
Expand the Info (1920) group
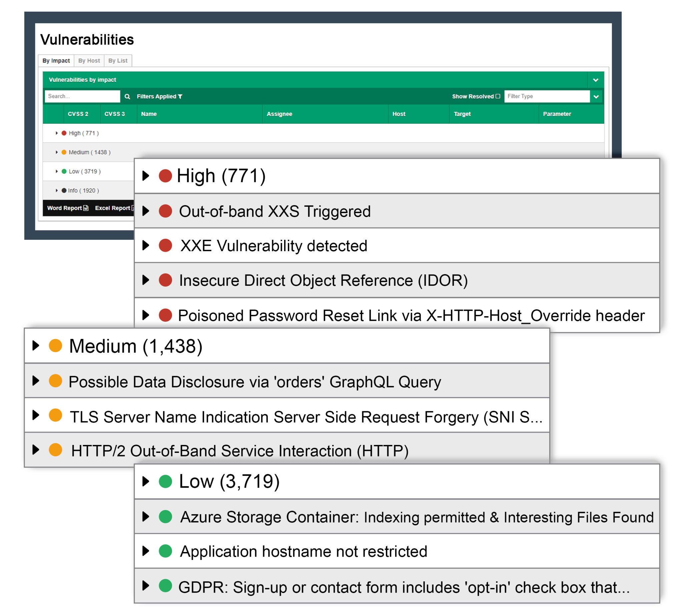(x=56, y=190)
